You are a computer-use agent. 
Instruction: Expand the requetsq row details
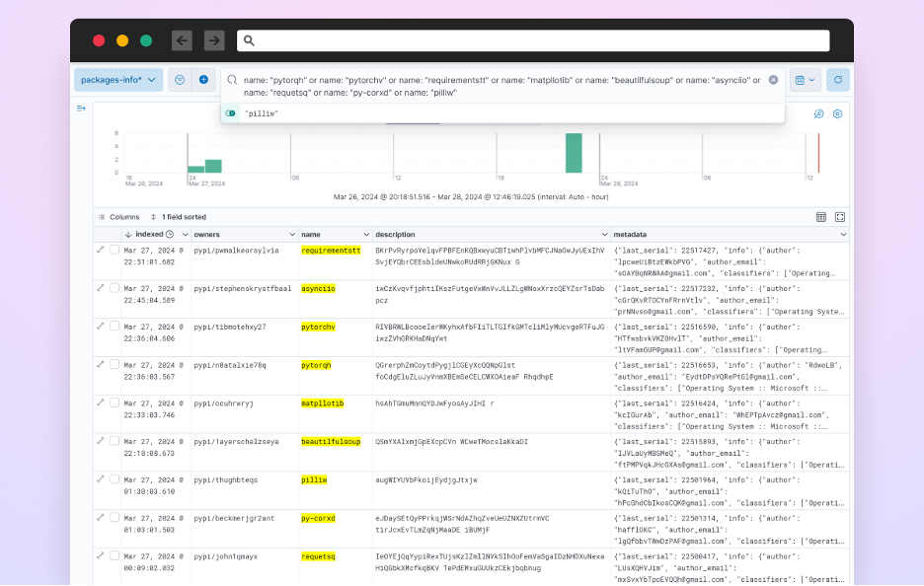(x=100, y=556)
